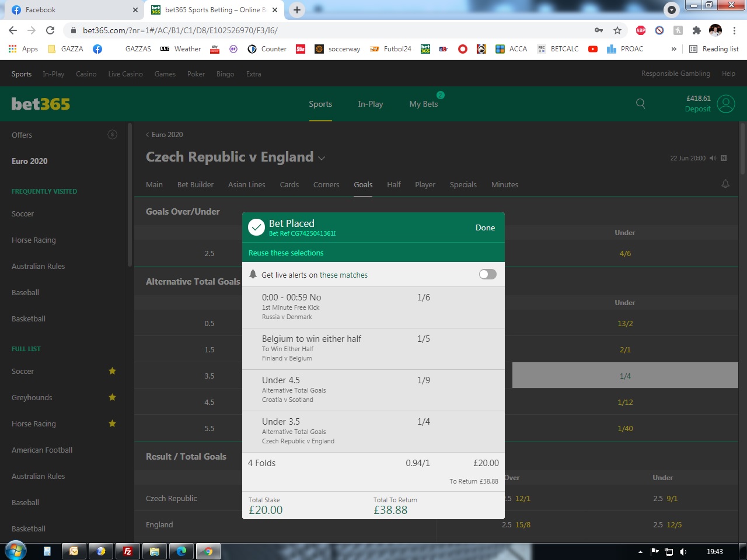747x560 pixels.
Task: Open the Reading list
Action: pyautogui.click(x=714, y=49)
